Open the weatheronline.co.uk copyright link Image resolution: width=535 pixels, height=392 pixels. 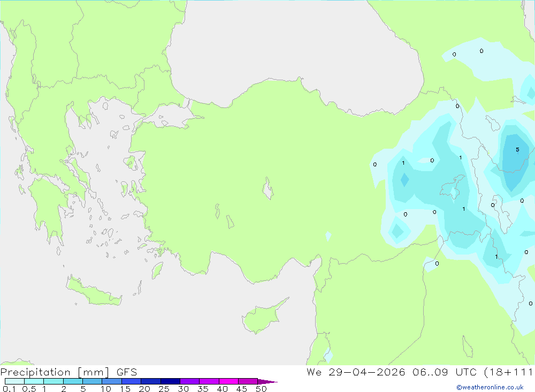(490, 387)
